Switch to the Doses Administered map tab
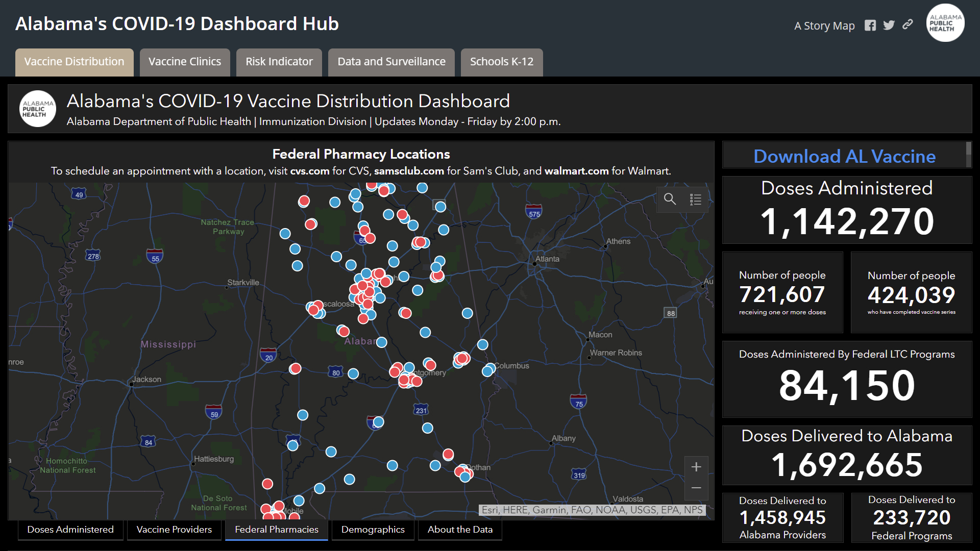980x551 pixels. [70, 530]
